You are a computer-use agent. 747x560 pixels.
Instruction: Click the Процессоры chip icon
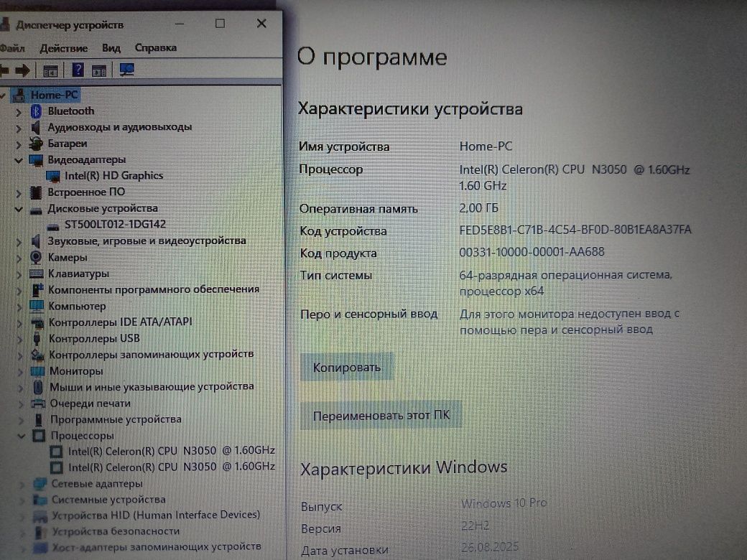[39, 435]
